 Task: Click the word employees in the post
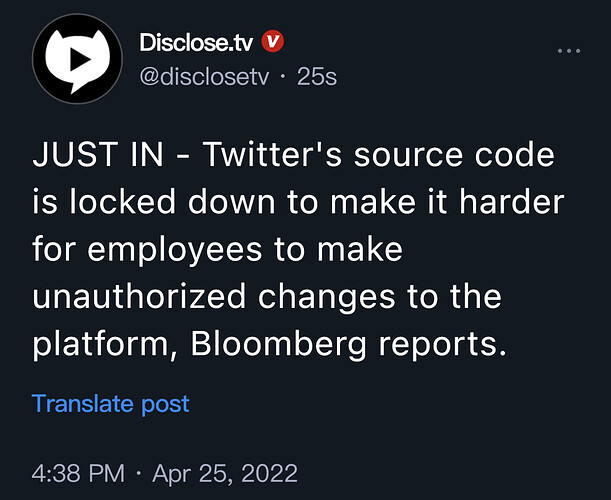175,250
